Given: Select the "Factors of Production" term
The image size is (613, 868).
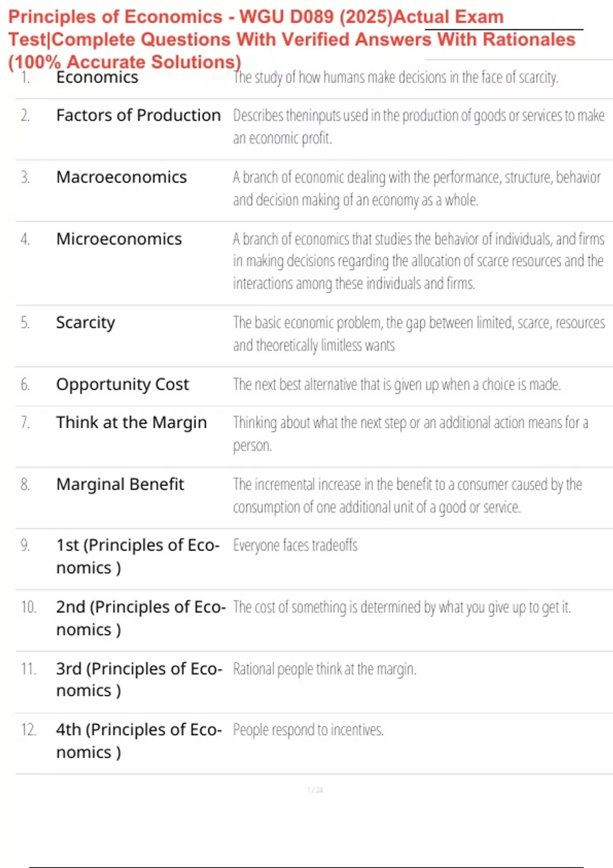Looking at the screenshot, I should 138,115.
